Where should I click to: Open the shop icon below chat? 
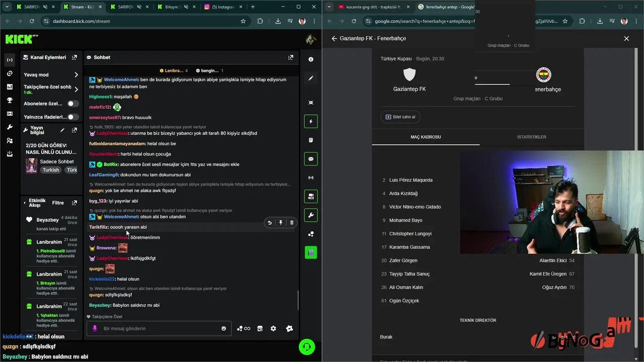(x=260, y=328)
